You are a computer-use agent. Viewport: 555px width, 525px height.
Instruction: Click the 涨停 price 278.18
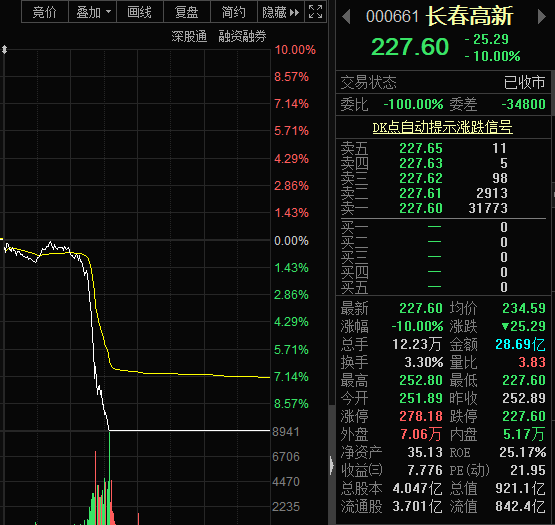click(421, 417)
